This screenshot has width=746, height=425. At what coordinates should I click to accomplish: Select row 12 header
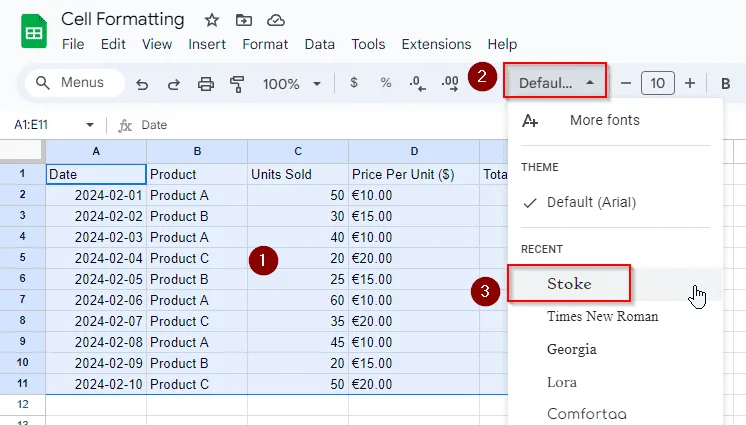pos(22,405)
